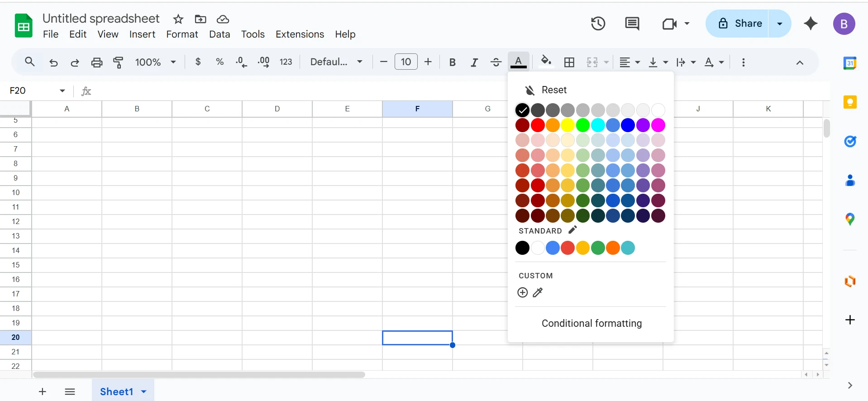This screenshot has height=401, width=868.
Task: Open Conditional formatting
Action: pos(591,323)
